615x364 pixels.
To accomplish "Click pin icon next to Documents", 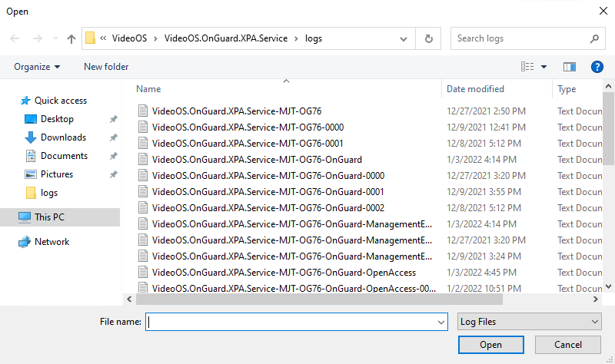I will [x=113, y=156].
